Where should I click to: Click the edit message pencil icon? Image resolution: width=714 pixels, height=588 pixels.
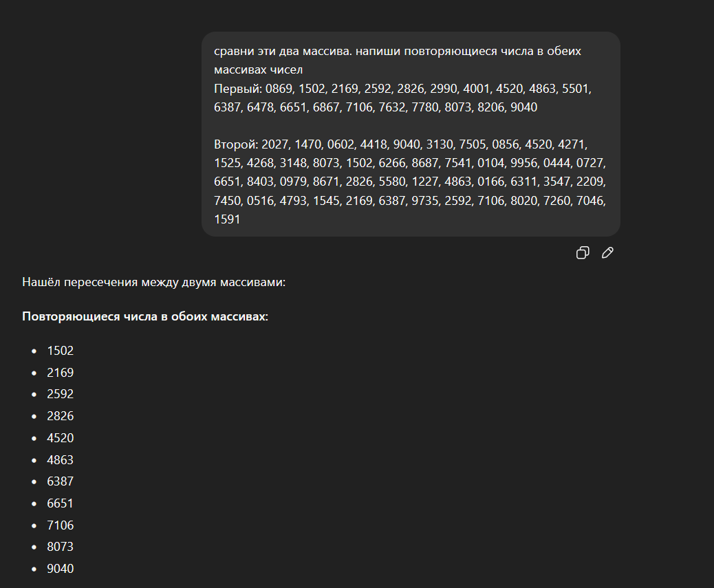pos(607,253)
